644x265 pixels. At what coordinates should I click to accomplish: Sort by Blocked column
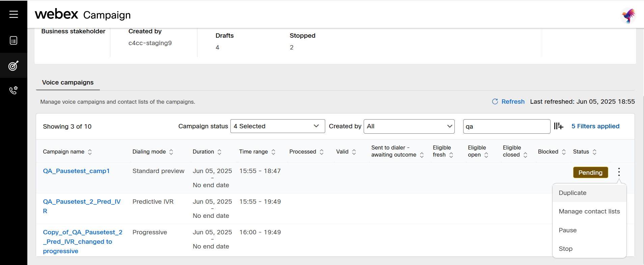[x=564, y=152]
